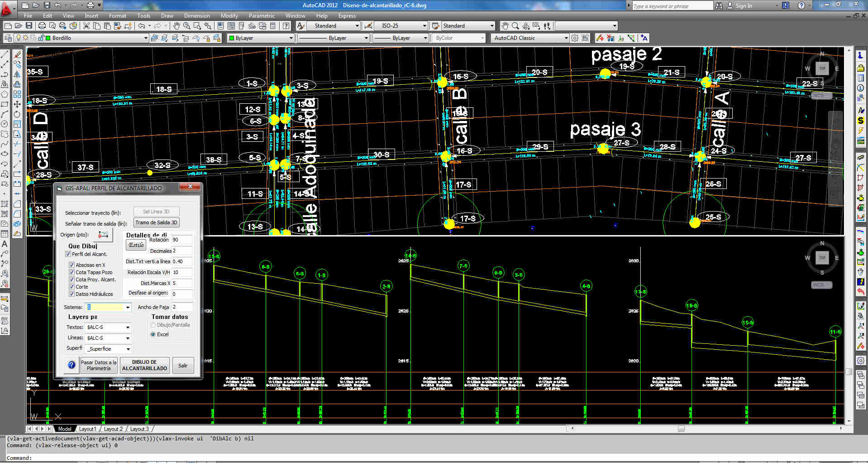This screenshot has width=868, height=463.
Task: Click the Save icon in the standard toolbar
Action: pos(29,26)
